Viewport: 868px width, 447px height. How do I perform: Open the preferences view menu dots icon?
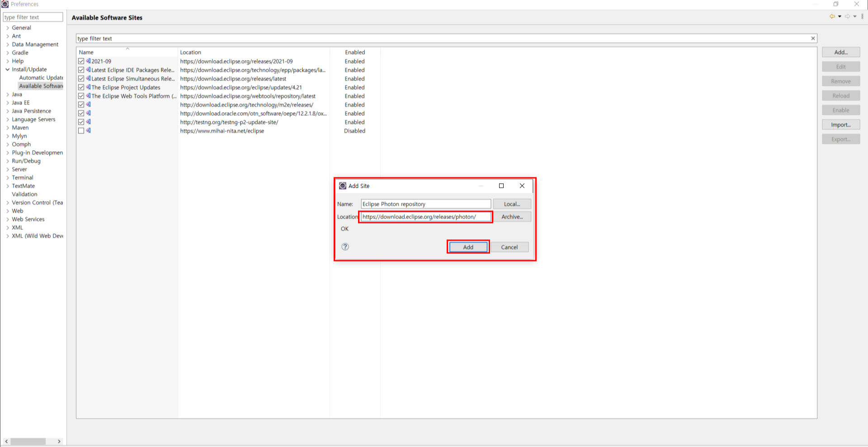point(863,17)
